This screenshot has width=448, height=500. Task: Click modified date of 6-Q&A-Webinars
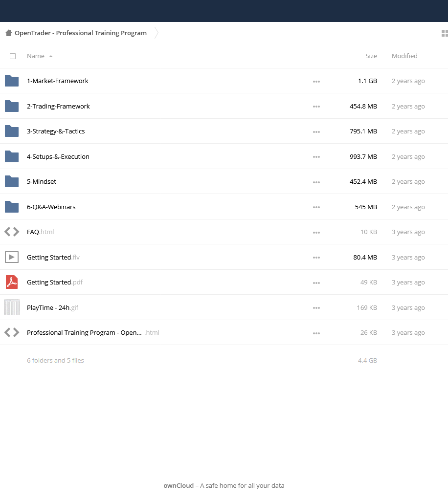(x=408, y=207)
